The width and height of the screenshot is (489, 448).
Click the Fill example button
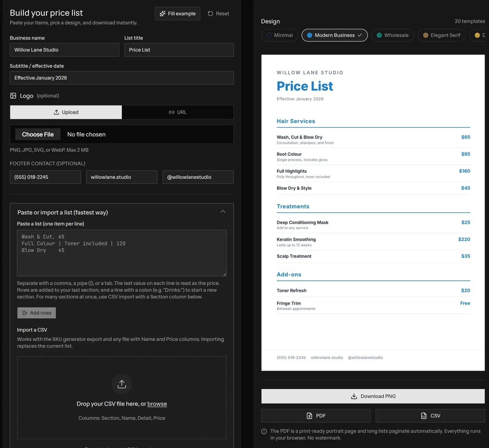(177, 14)
